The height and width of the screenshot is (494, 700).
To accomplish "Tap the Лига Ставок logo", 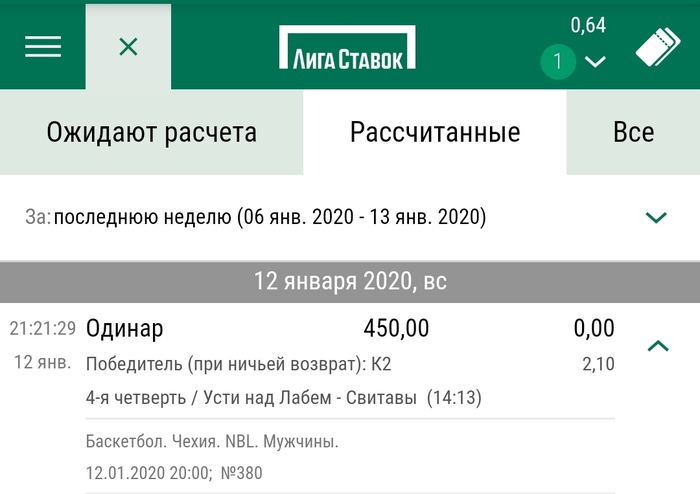I will tap(347, 46).
